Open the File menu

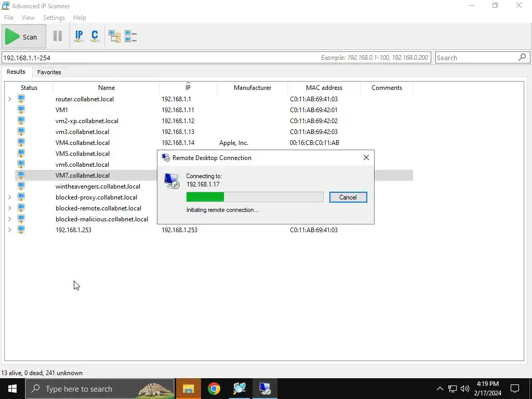click(9, 18)
